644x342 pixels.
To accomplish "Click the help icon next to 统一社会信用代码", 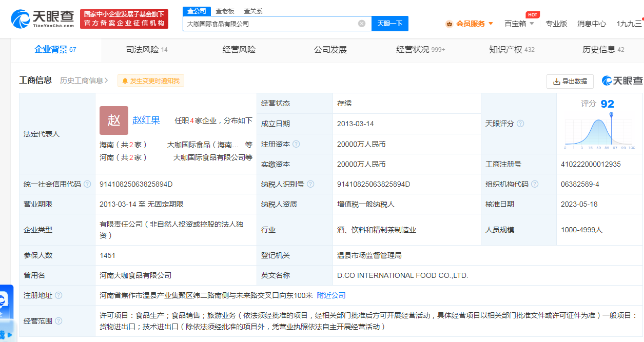I will click(87, 184).
